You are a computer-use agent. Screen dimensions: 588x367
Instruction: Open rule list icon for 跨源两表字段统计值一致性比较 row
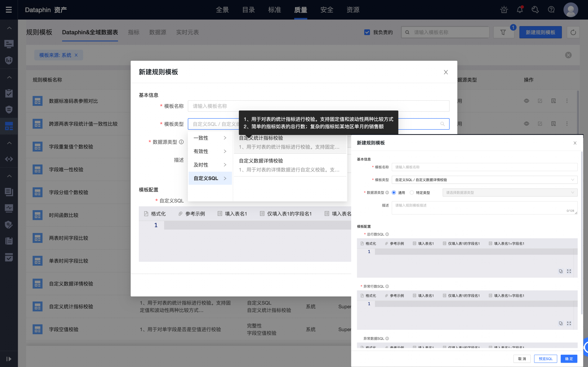point(554,123)
